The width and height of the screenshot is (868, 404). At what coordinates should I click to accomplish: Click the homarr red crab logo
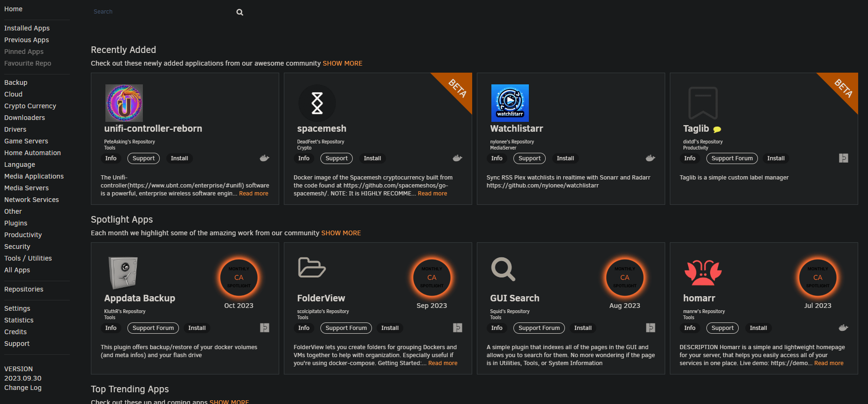[x=703, y=272]
